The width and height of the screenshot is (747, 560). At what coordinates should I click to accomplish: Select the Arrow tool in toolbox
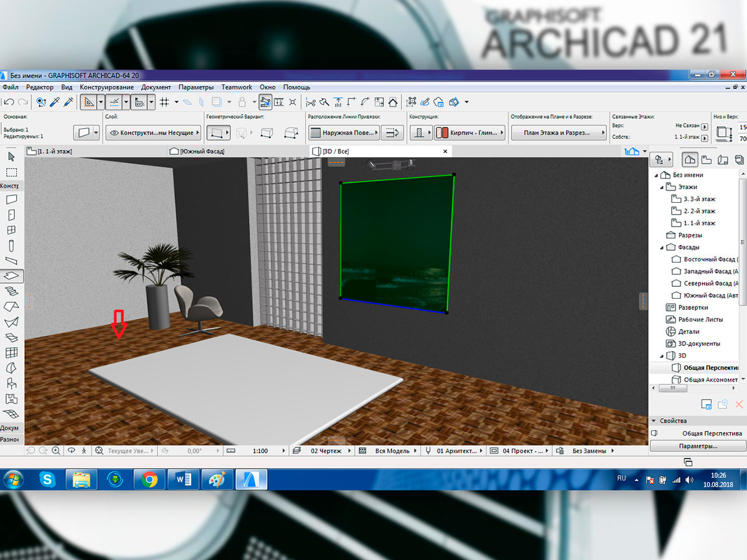[x=11, y=156]
